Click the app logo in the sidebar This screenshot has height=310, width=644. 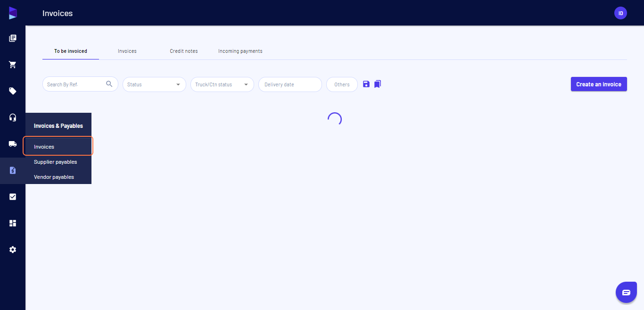[x=13, y=13]
